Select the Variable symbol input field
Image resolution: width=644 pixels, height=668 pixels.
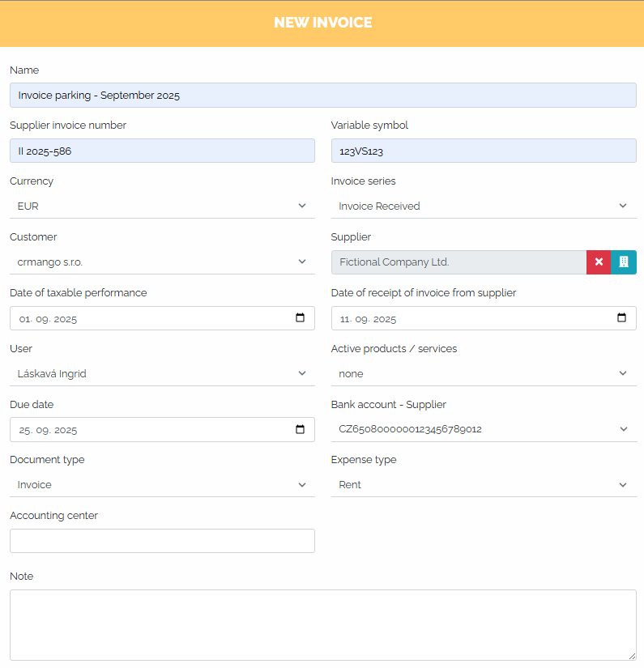pyautogui.click(x=484, y=151)
